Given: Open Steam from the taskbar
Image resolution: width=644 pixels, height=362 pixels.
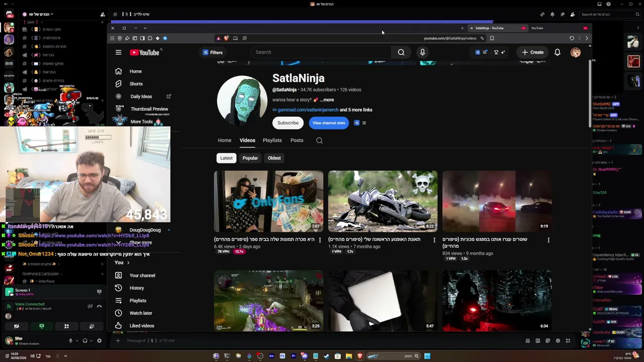Looking at the screenshot, I should pos(327,356).
